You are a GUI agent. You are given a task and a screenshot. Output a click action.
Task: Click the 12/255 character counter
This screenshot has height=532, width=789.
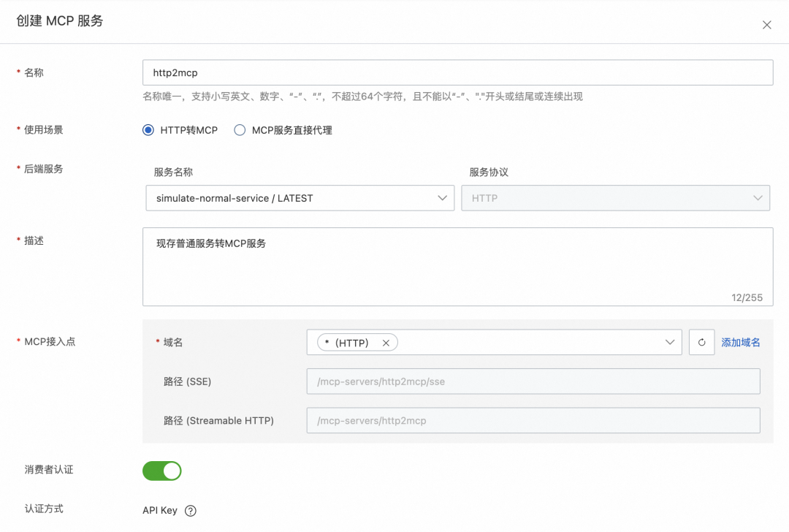(747, 297)
